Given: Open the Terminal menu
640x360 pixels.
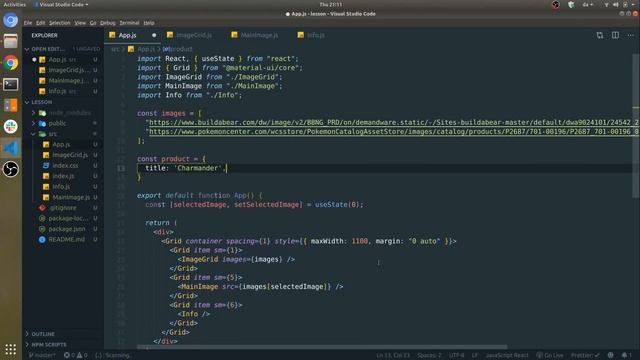Looking at the screenshot, I should [129, 23].
